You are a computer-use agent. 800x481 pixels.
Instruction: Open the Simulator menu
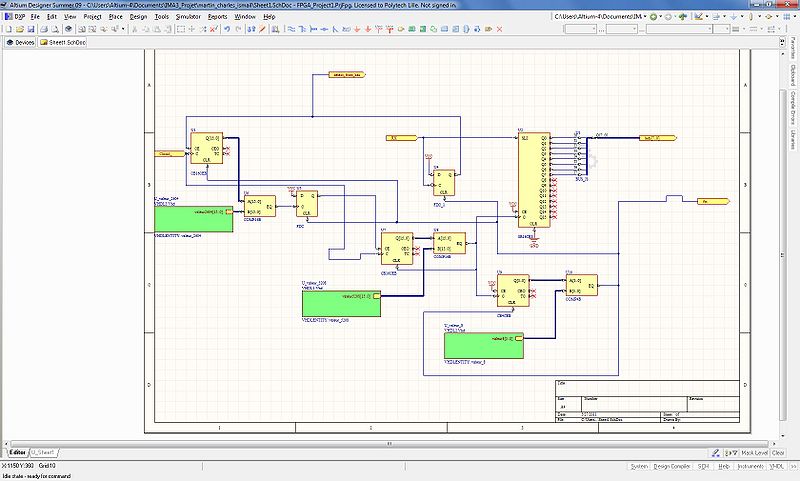(x=189, y=17)
